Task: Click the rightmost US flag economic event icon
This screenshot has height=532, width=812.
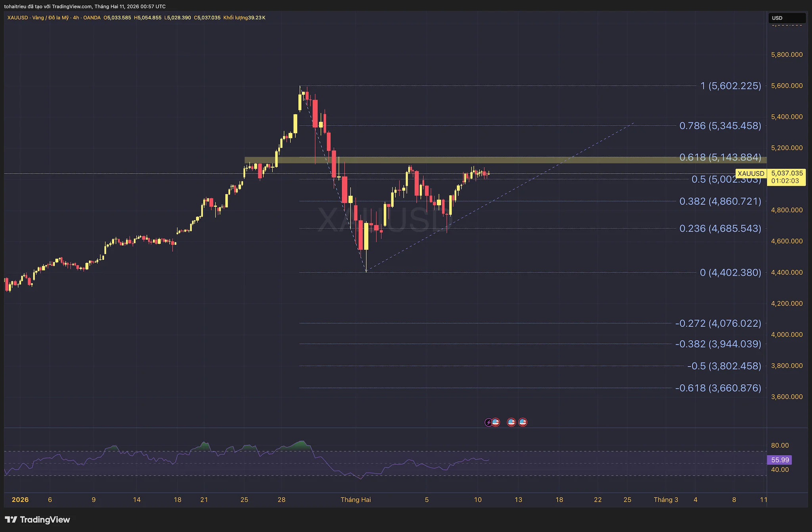Action: point(523,422)
